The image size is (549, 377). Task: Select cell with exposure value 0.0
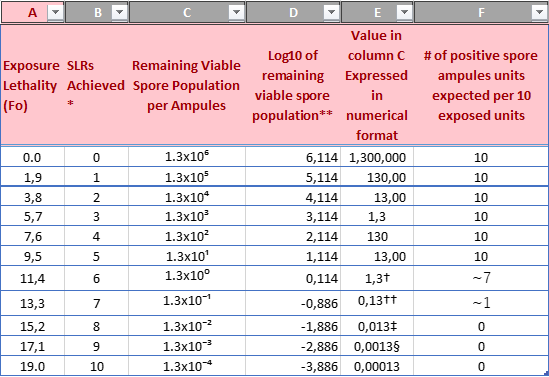(x=32, y=157)
